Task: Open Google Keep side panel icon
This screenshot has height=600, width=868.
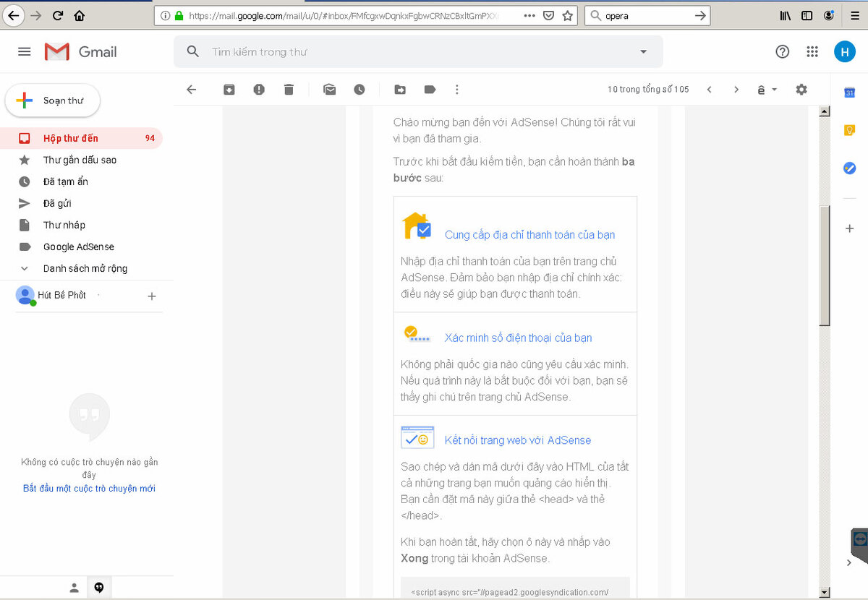Action: [850, 130]
